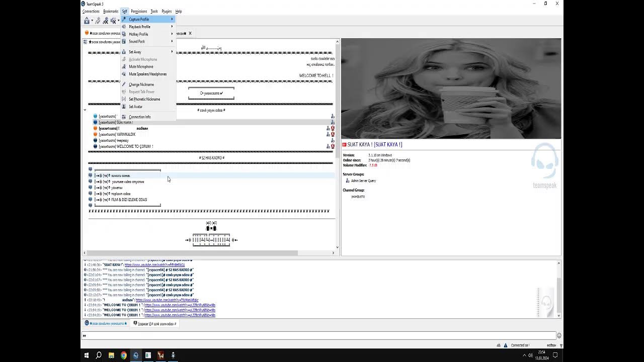Switch to the cspacer1 canlı yayın odası chat tab
The height and width of the screenshot is (362, 644).
[154, 324]
